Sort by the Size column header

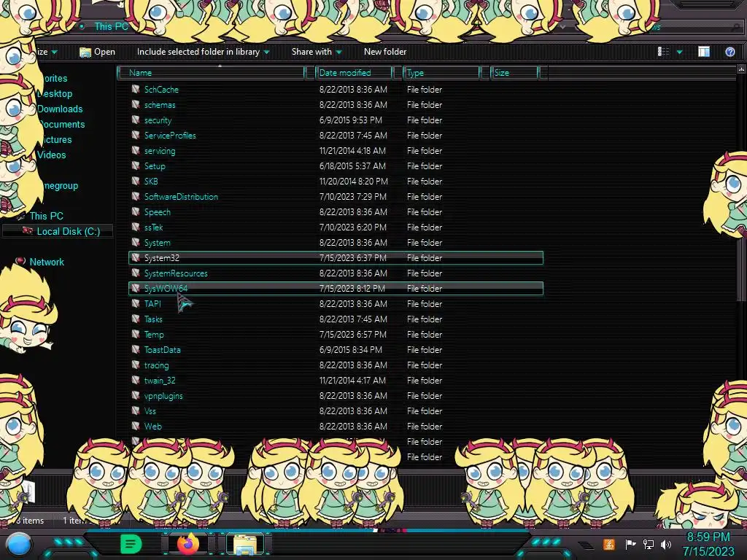(x=516, y=72)
